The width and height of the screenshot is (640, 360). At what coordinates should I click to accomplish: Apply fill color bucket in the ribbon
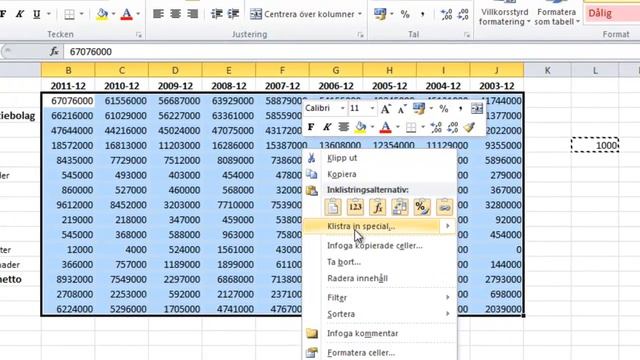(102, 14)
